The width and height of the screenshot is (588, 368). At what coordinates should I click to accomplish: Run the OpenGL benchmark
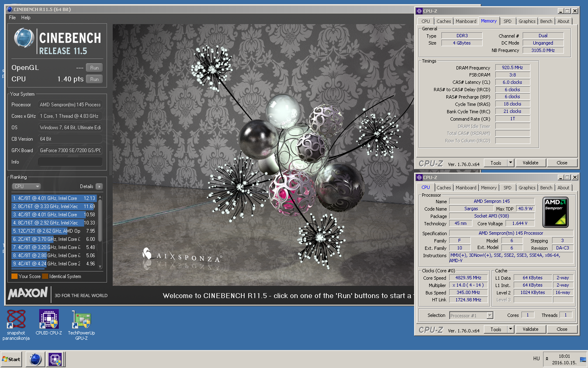pyautogui.click(x=94, y=68)
